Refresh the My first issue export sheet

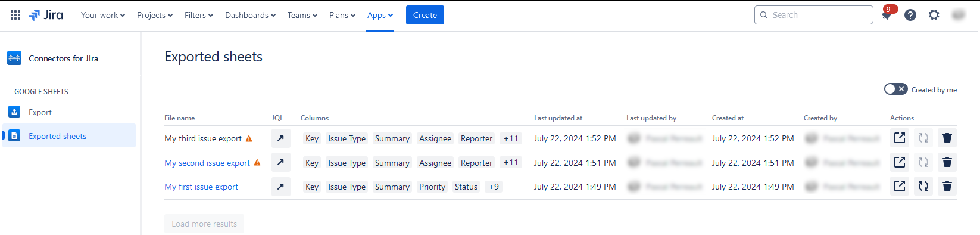click(x=923, y=187)
